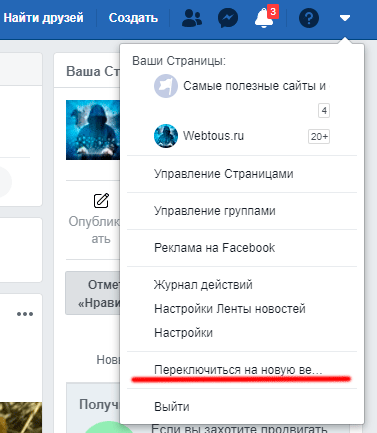Open the friend requests icon
The width and height of the screenshot is (377, 433).
coord(192,18)
